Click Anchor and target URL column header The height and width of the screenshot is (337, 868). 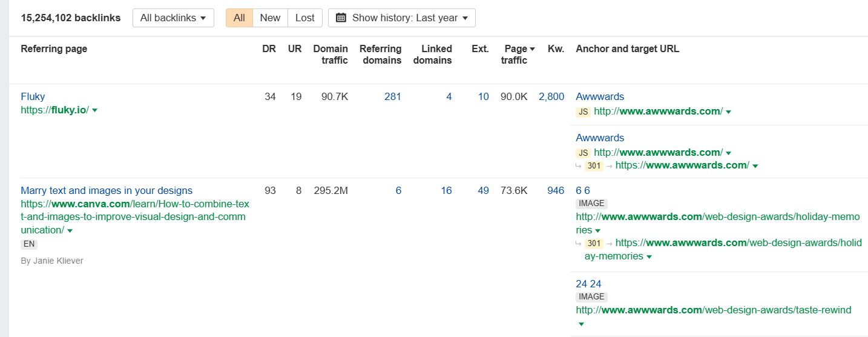[628, 48]
